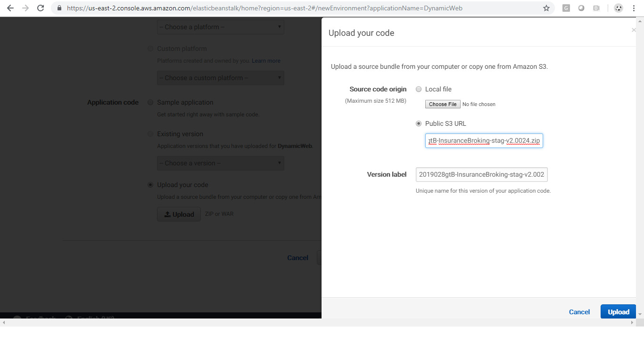Reload the Elastic Beanstalk page

[41, 8]
